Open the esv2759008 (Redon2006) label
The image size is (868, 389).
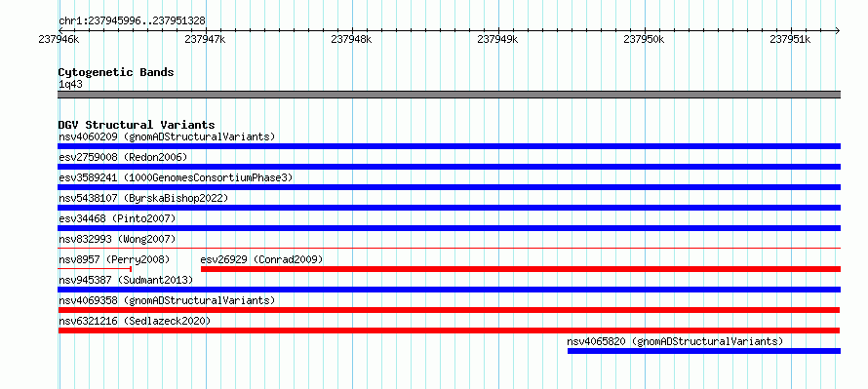pyautogui.click(x=123, y=157)
